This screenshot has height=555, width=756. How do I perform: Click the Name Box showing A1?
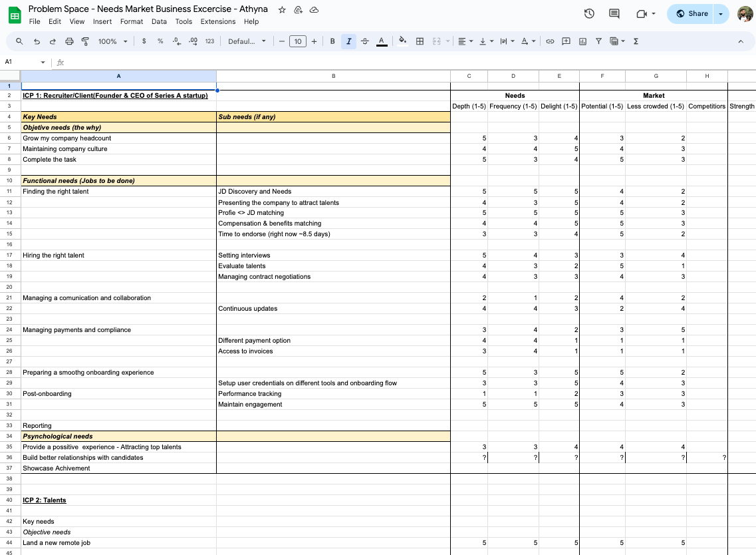[20, 62]
